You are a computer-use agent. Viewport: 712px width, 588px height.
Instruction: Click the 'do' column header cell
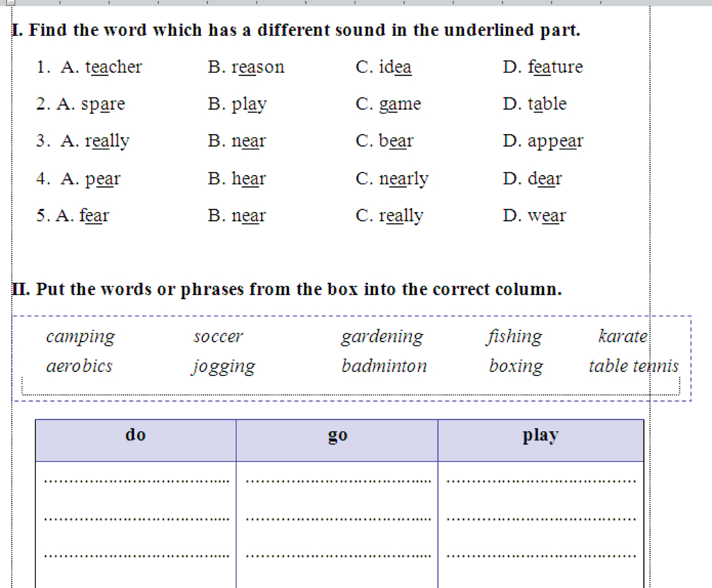coord(136,436)
